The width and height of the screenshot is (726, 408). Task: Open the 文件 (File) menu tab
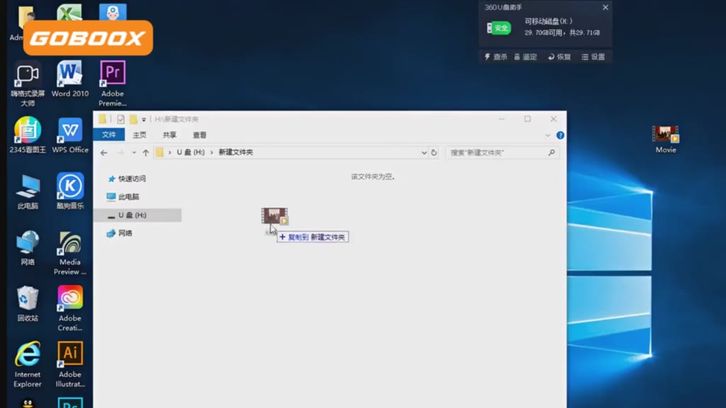[x=109, y=135]
